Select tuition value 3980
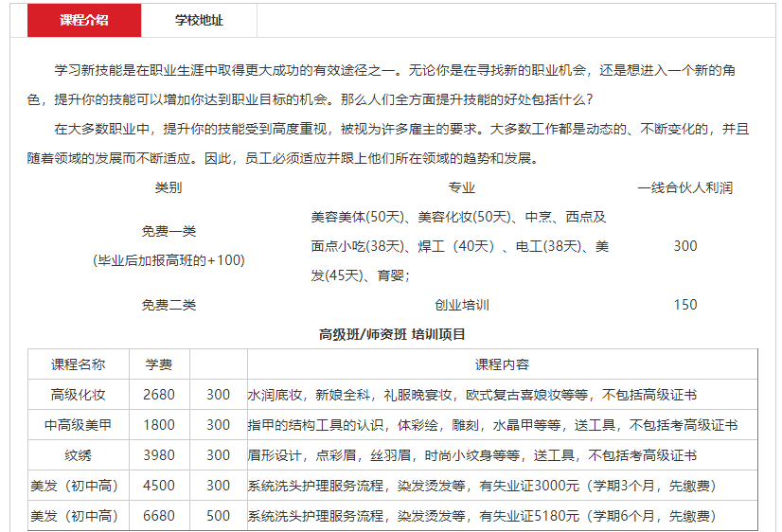 point(159,455)
